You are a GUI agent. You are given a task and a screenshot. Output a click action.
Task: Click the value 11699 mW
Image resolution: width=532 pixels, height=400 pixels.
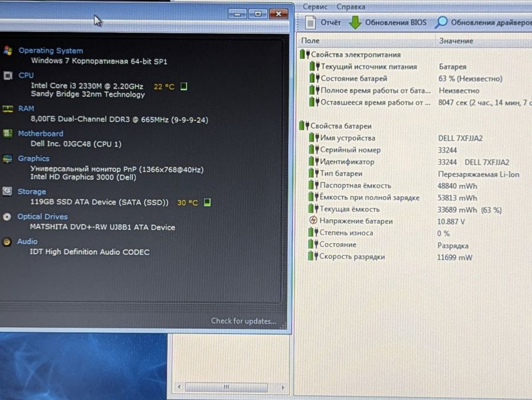(455, 258)
